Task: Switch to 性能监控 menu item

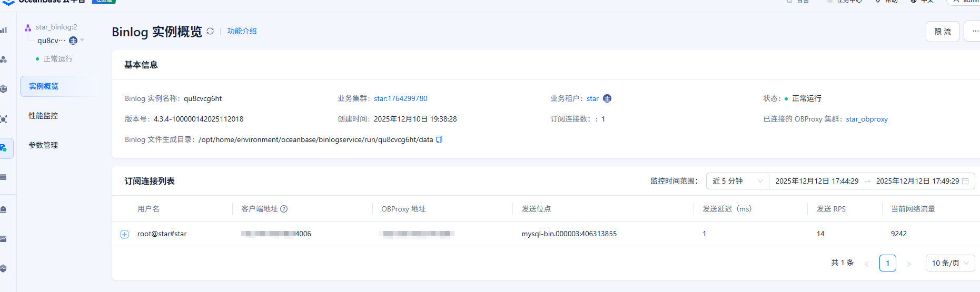Action: 43,116
